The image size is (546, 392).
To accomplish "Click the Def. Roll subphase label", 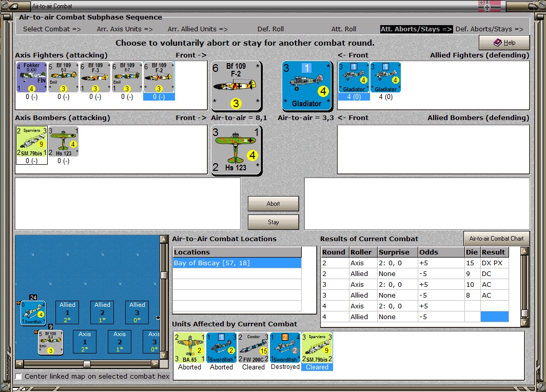I will [270, 29].
